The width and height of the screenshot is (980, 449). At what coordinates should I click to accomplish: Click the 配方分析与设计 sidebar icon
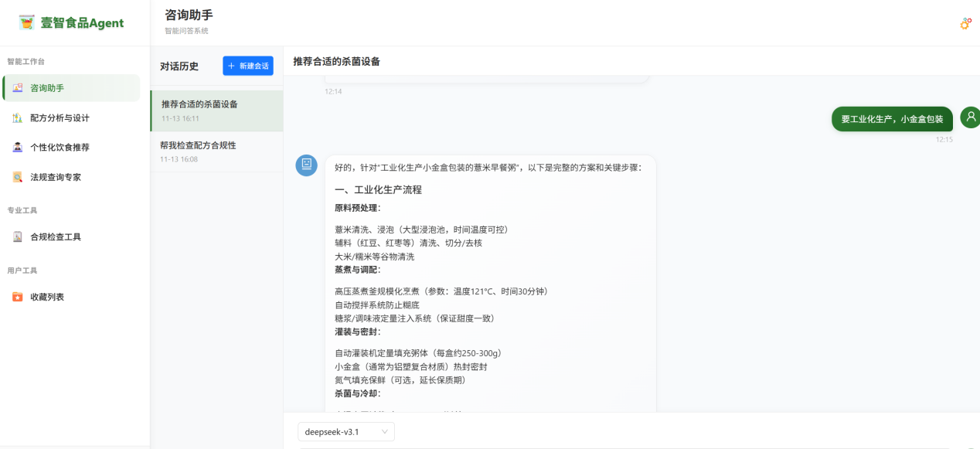point(18,118)
